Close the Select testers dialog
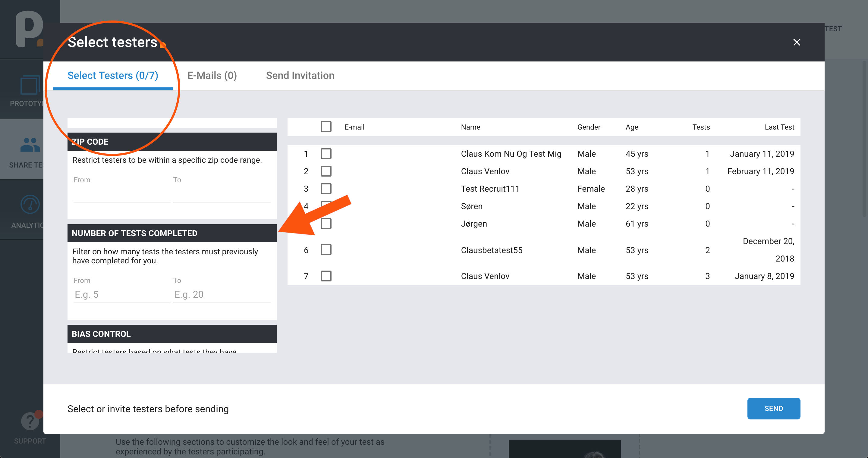This screenshot has width=868, height=458. pyautogui.click(x=797, y=42)
